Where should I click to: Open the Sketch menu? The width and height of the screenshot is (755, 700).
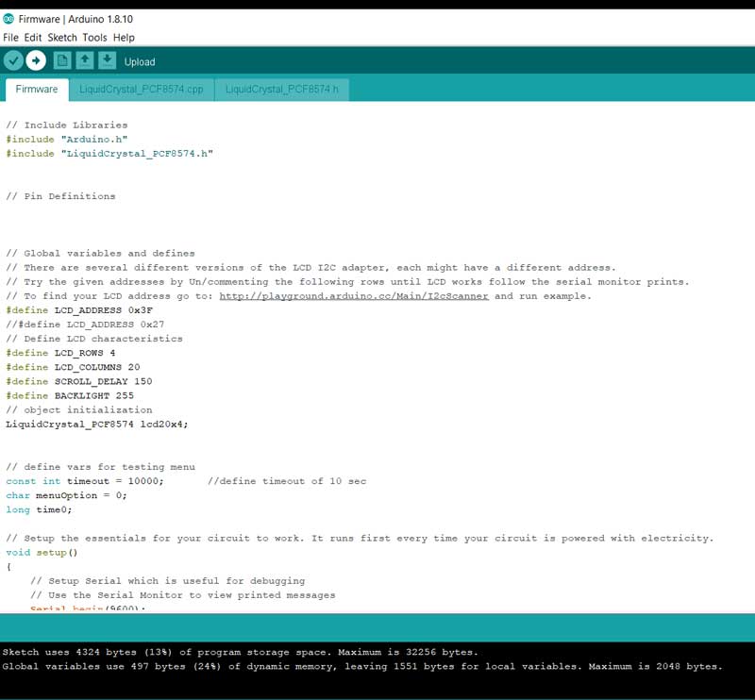point(62,38)
